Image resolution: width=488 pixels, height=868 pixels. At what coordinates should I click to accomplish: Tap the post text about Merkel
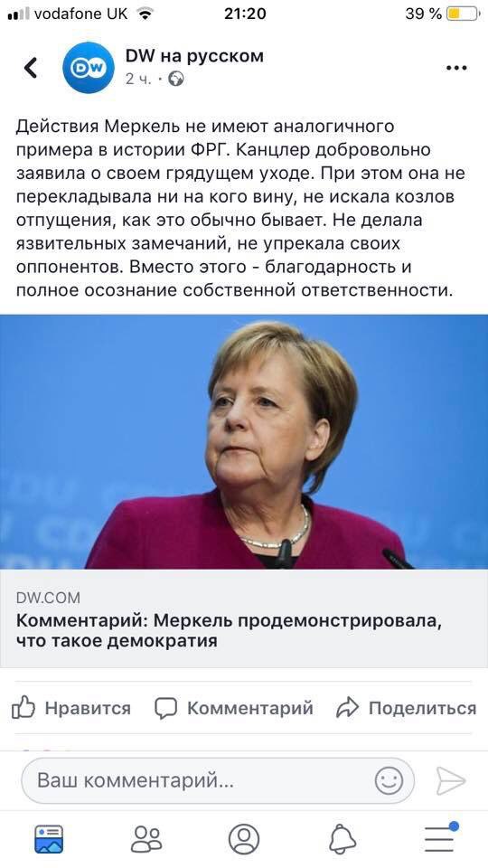coord(240,208)
